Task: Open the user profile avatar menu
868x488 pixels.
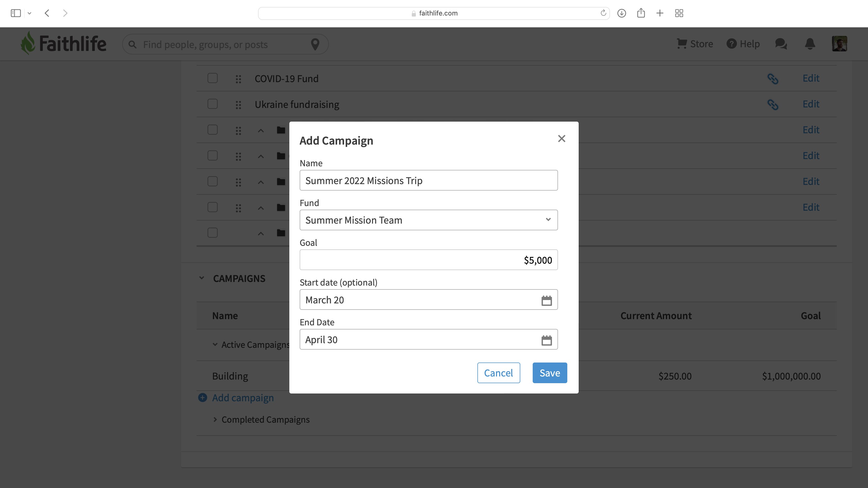Action: point(839,44)
